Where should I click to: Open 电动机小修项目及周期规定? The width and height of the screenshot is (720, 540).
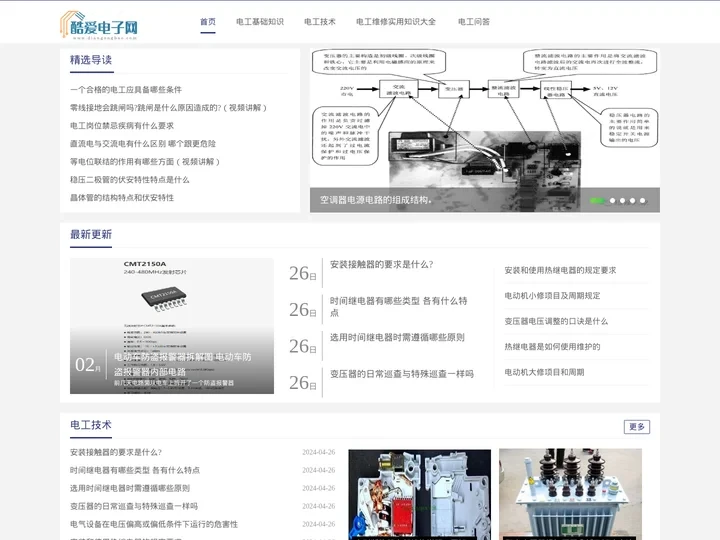[x=552, y=296]
